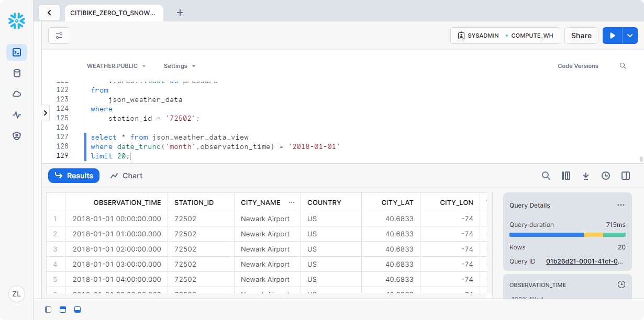Toggle the results columns view icon
The width and height of the screenshot is (644, 320).
point(566,176)
